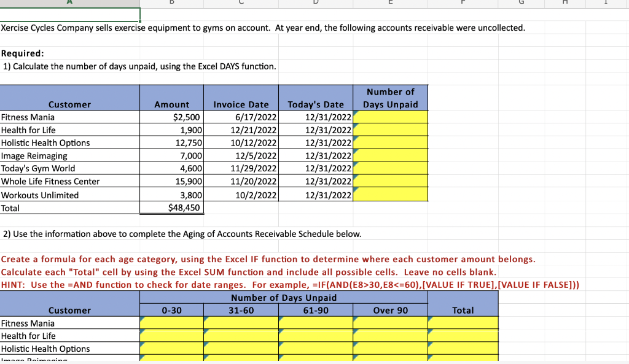The width and height of the screenshot is (629, 364).
Task: Select the 61-90 aging column header
Action: tap(316, 310)
